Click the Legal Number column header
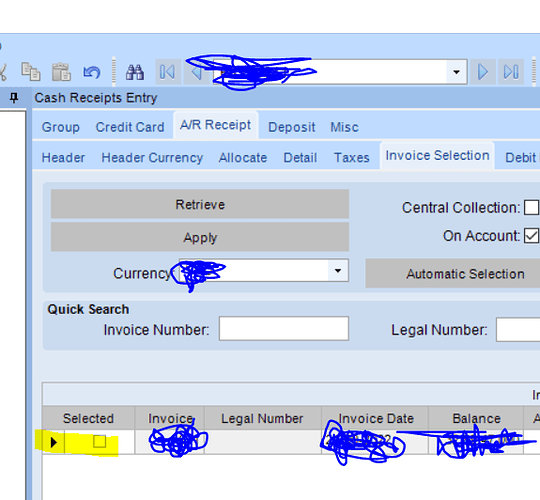Viewport: 540px width, 500px height. 262,418
